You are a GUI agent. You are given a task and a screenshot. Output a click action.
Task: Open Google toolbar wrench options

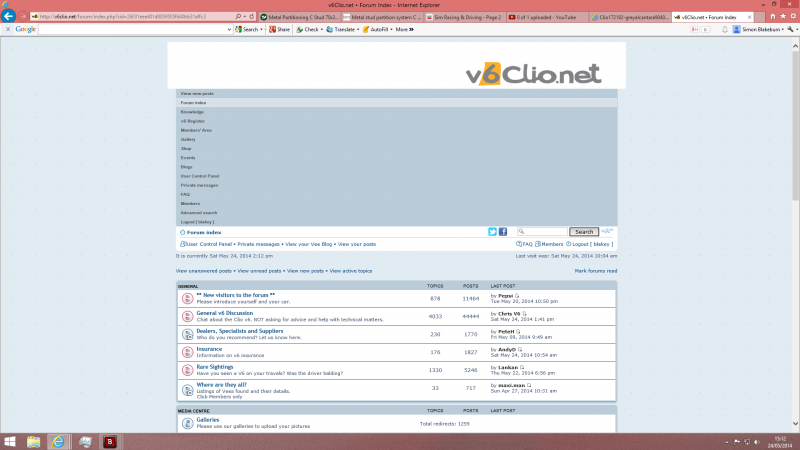(x=791, y=30)
